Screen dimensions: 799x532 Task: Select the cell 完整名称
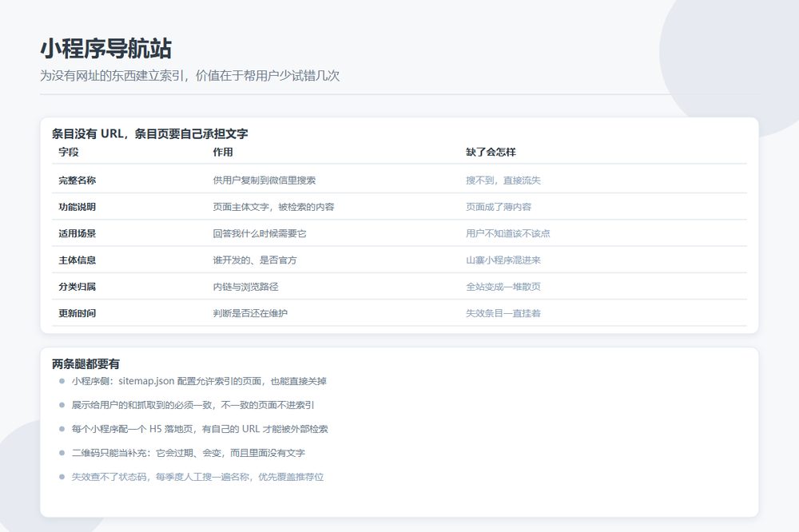click(77, 181)
